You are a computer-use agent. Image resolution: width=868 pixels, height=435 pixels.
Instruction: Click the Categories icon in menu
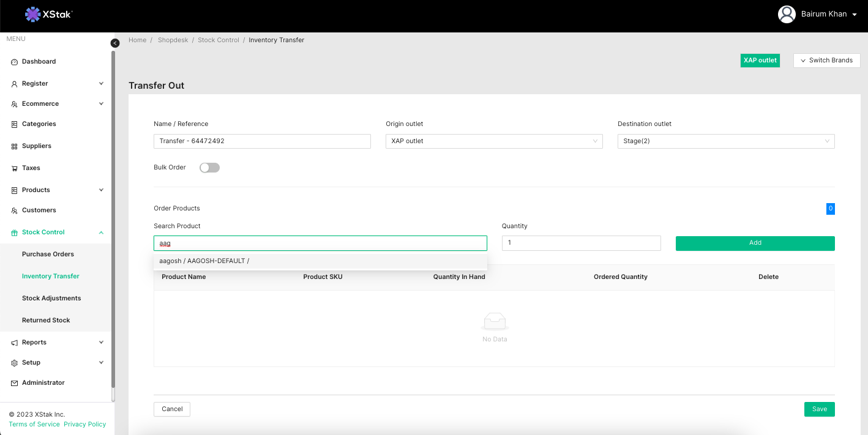15,124
